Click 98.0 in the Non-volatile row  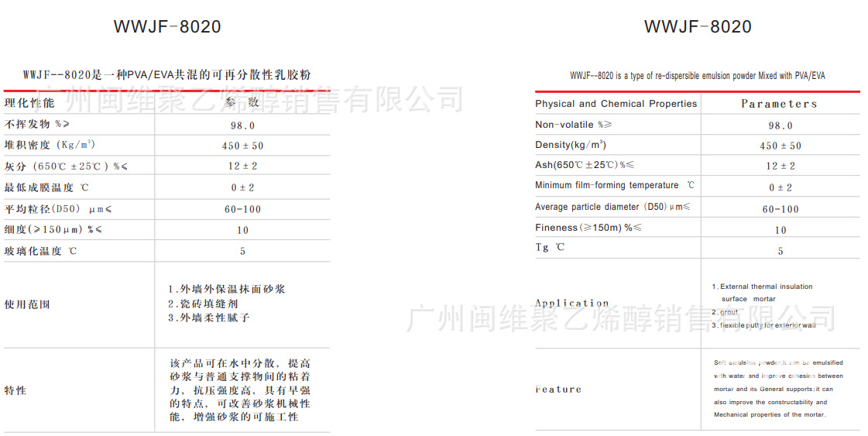click(781, 125)
